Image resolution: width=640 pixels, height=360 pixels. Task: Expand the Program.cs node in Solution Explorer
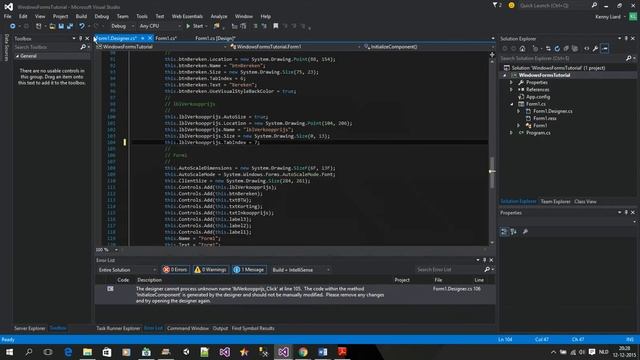point(511,133)
